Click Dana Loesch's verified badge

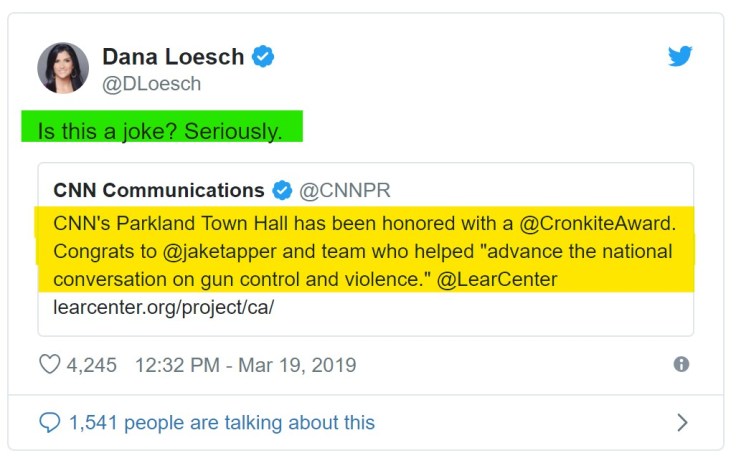coord(263,58)
